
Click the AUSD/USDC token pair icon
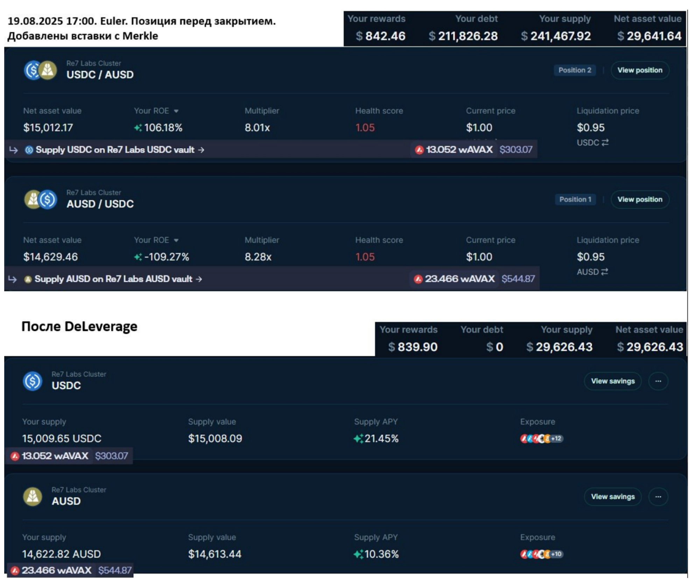(x=40, y=199)
